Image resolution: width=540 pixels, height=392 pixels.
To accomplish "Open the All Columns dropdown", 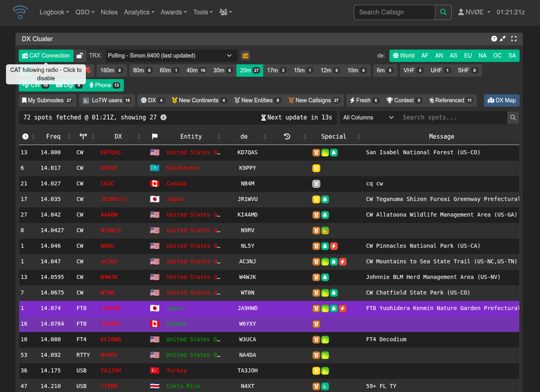I will (x=369, y=117).
